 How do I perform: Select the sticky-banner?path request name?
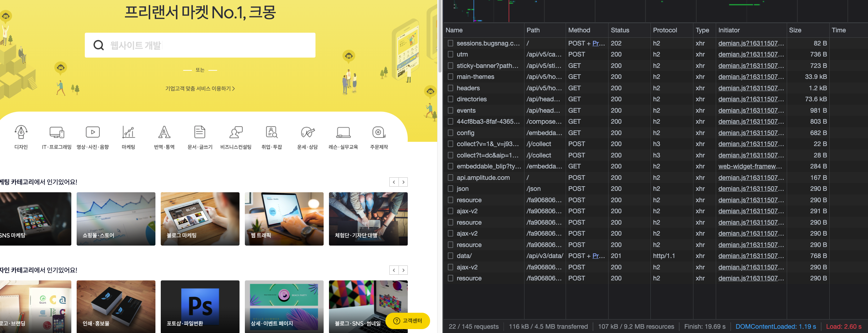[x=488, y=65]
